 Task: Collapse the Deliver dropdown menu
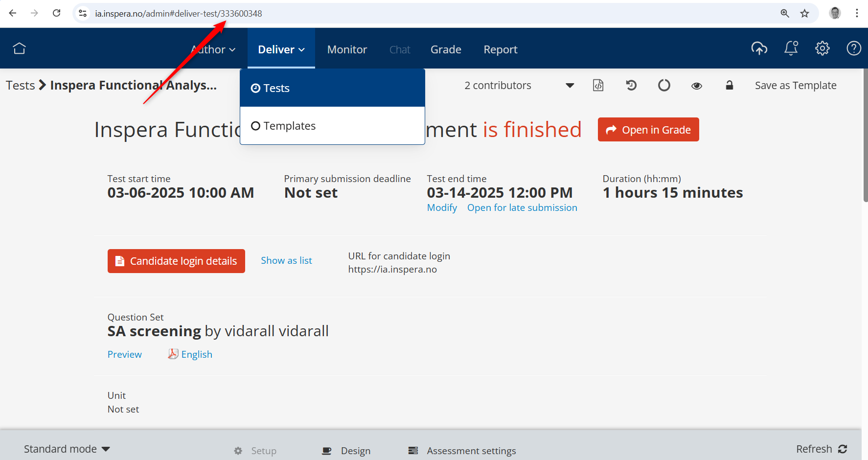pyautogui.click(x=281, y=49)
